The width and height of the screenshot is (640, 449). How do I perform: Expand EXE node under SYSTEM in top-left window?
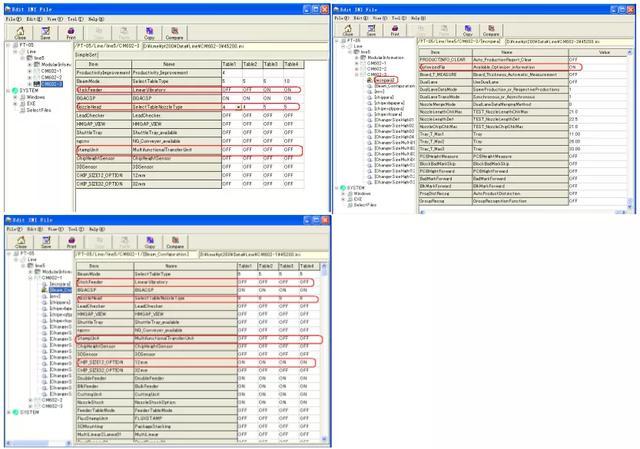coord(16,104)
